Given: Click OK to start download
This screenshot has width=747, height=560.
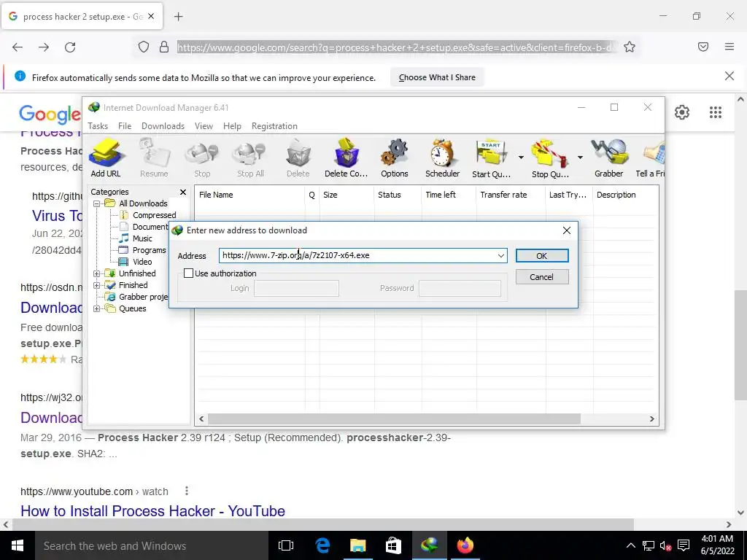Looking at the screenshot, I should (x=542, y=256).
